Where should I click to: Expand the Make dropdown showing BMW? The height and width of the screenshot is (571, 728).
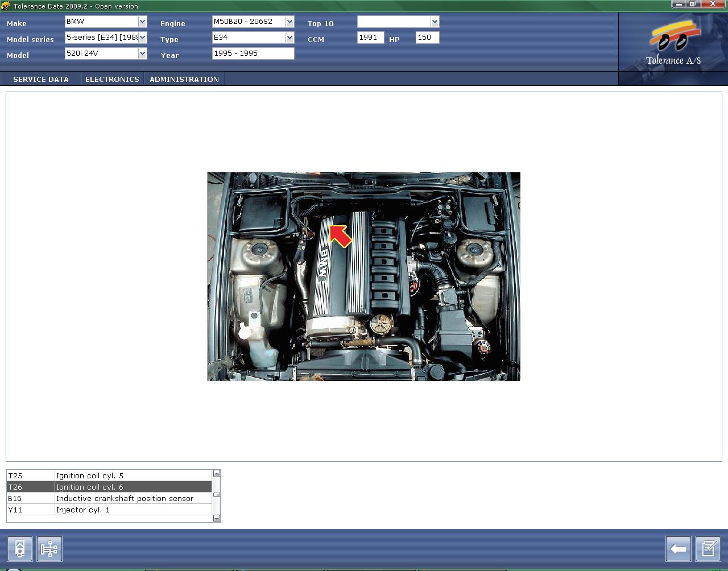click(x=142, y=22)
